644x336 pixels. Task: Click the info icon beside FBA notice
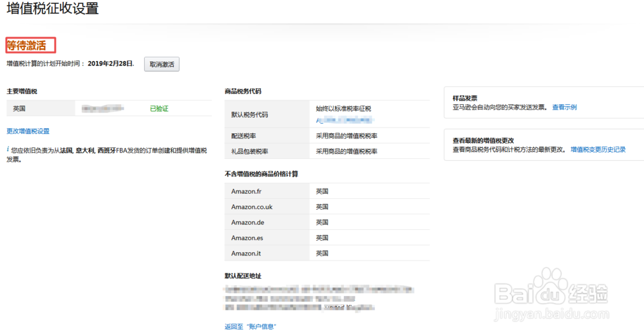[8, 149]
